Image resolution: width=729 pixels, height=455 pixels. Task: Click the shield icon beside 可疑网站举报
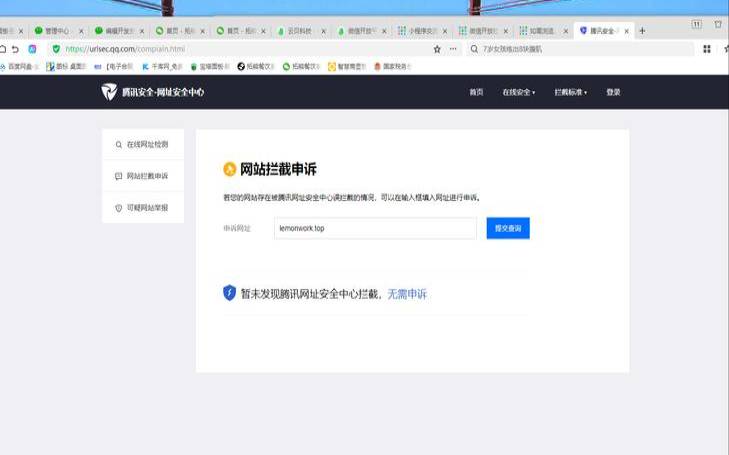pos(119,208)
